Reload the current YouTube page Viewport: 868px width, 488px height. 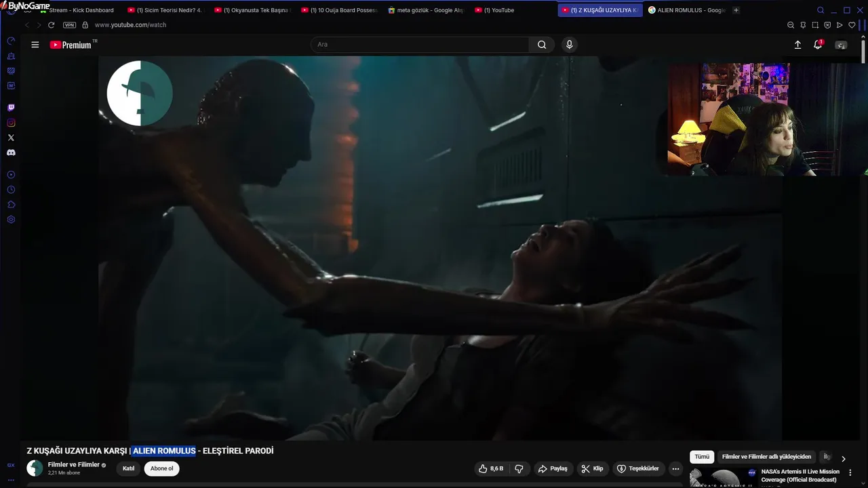pyautogui.click(x=51, y=25)
